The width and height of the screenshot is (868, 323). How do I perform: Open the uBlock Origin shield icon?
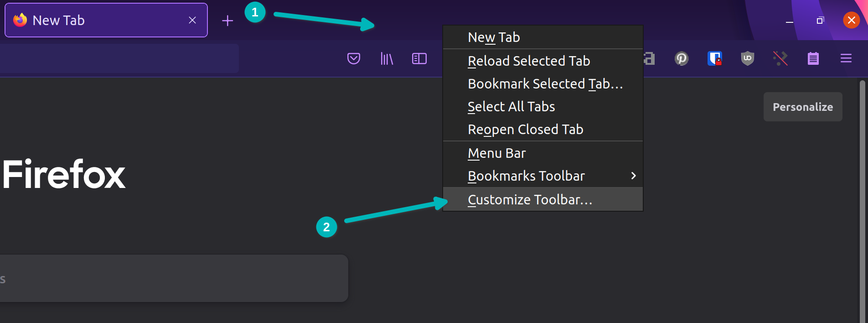pyautogui.click(x=748, y=58)
